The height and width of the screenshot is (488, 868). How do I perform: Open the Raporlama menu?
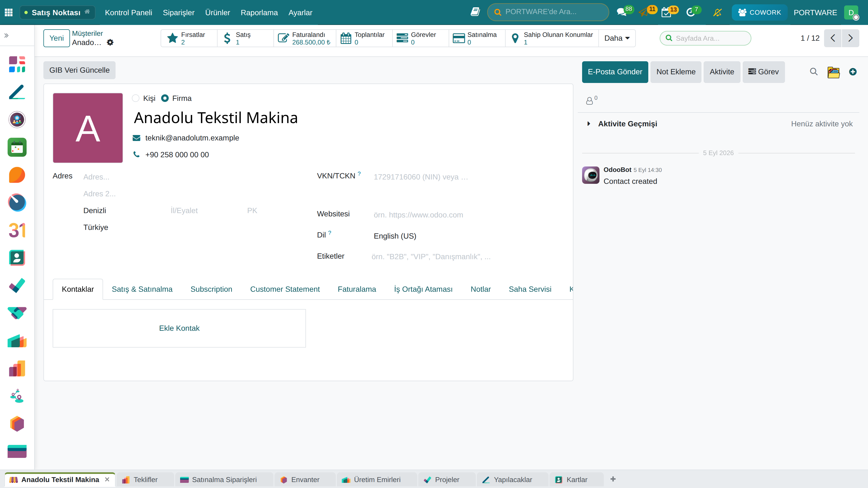pos(259,12)
